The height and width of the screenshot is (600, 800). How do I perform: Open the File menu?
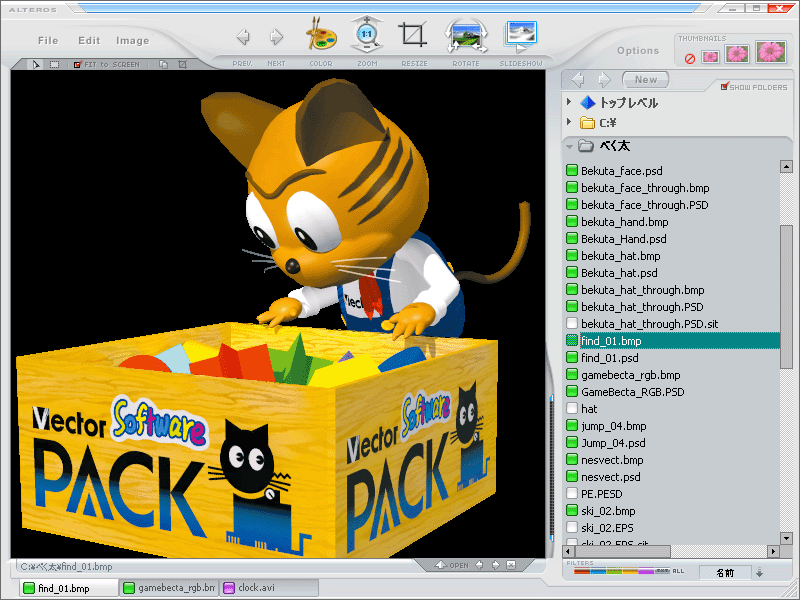48,40
